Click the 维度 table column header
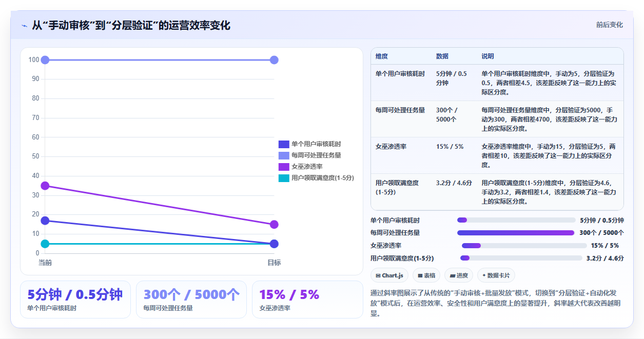Viewport: 644px width, 339px height. tap(382, 56)
